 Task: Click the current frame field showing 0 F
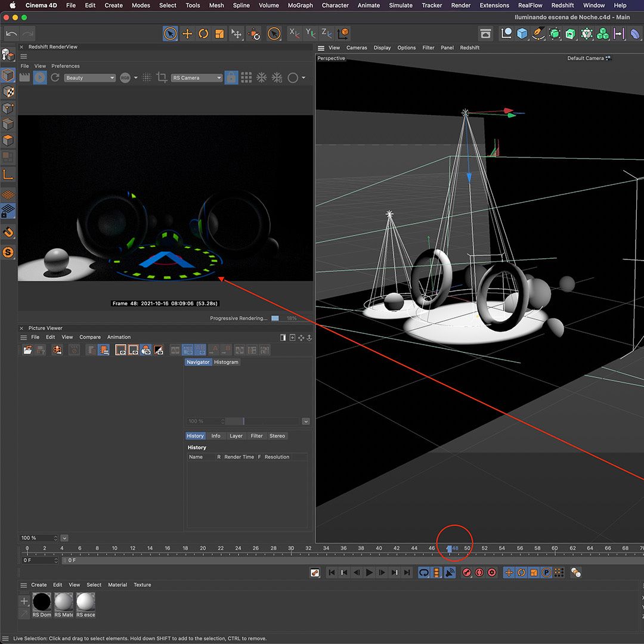click(x=40, y=560)
